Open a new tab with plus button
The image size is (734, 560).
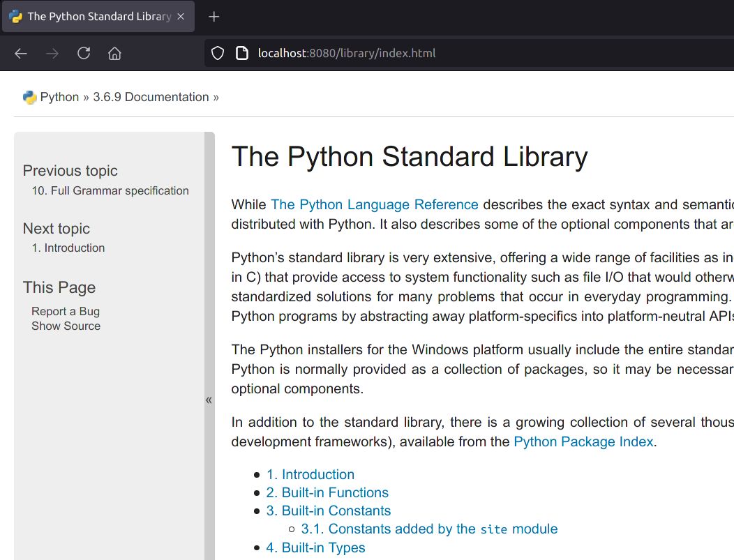pos(214,17)
